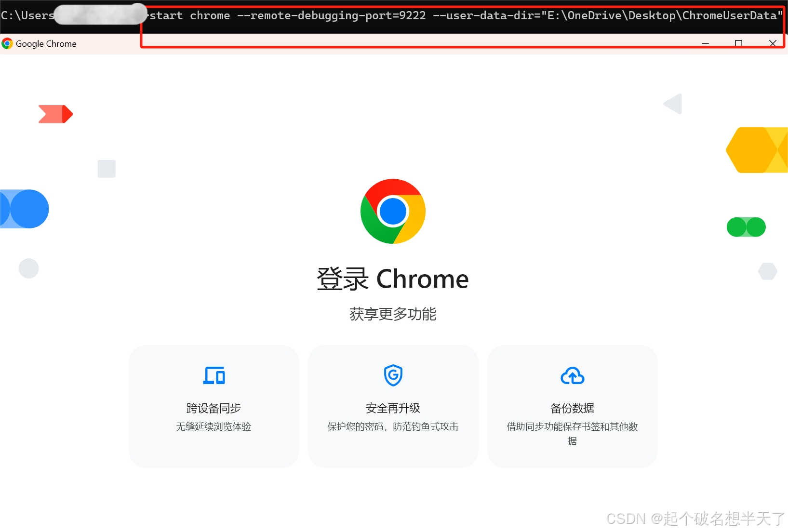Select the 跨设备同步 card
788x532 pixels.
click(x=214, y=406)
